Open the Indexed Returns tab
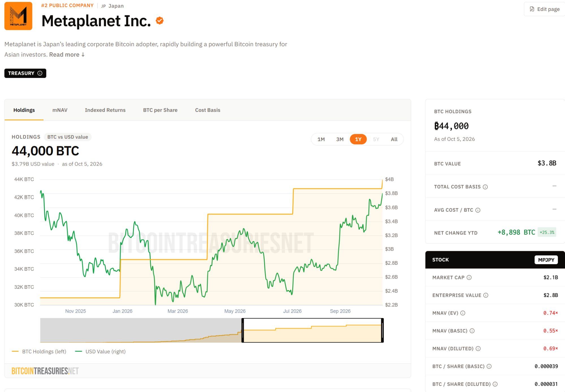Viewport: 565px width, 392px height. pos(105,110)
